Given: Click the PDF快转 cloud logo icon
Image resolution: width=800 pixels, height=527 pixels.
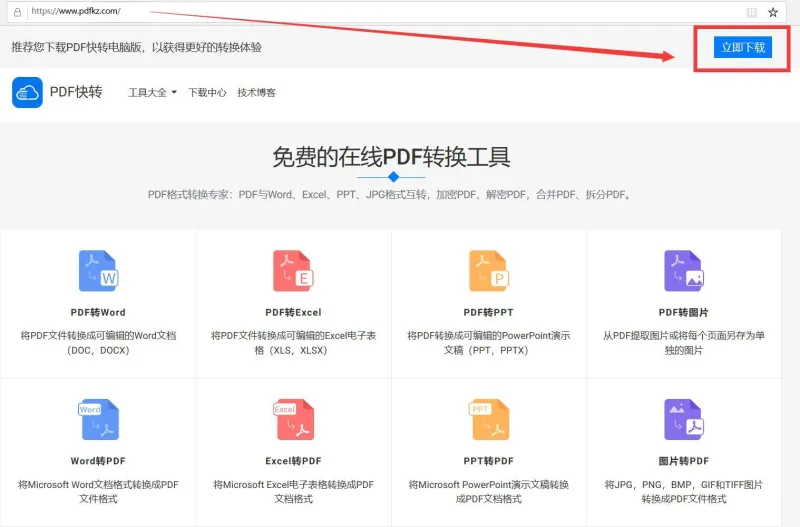Looking at the screenshot, I should pyautogui.click(x=28, y=92).
